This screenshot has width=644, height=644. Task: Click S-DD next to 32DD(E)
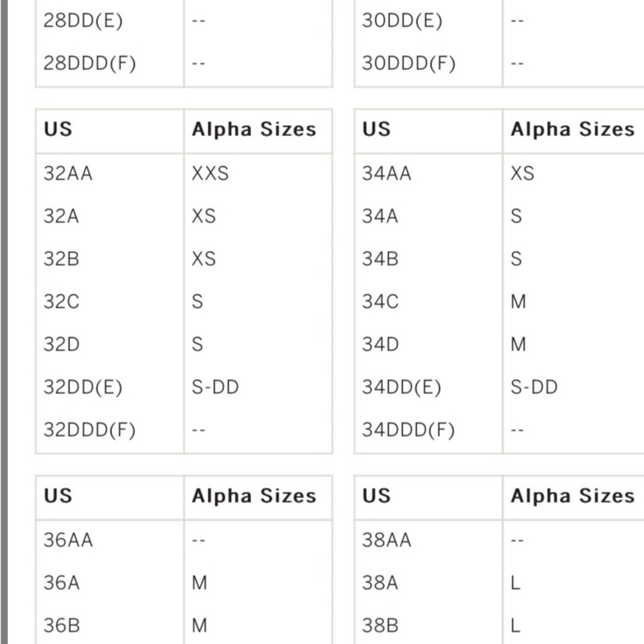click(x=215, y=387)
